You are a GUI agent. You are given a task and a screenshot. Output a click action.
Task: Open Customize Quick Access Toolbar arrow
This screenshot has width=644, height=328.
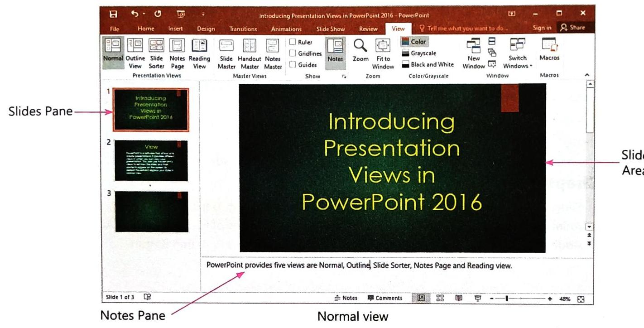point(203,15)
